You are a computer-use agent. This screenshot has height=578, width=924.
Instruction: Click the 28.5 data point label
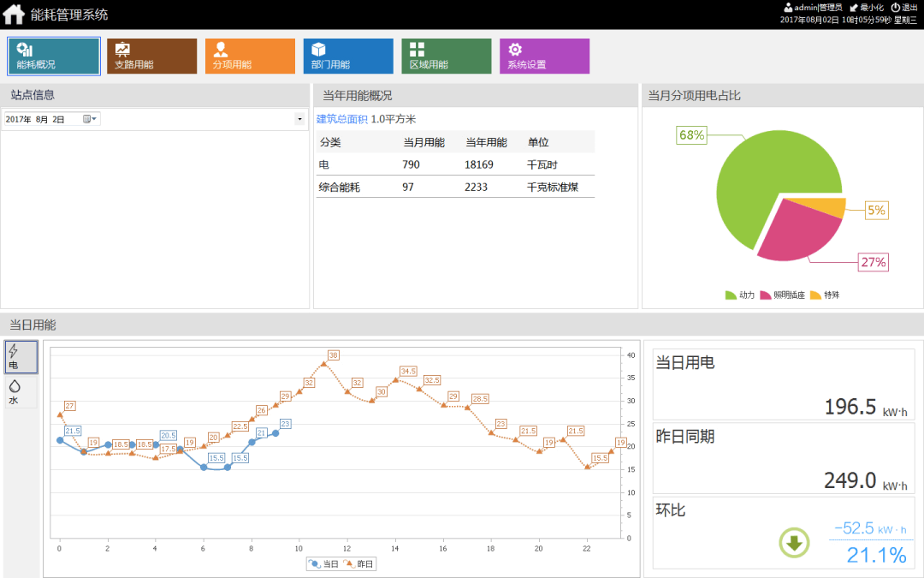click(x=480, y=399)
